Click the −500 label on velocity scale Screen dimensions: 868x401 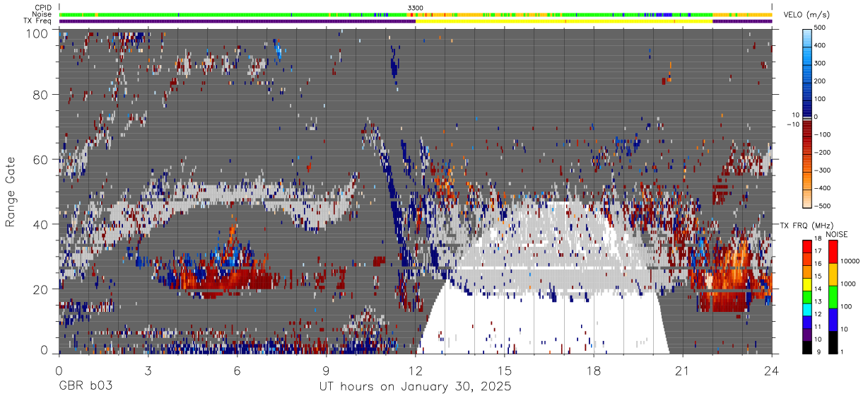pyautogui.click(x=822, y=206)
